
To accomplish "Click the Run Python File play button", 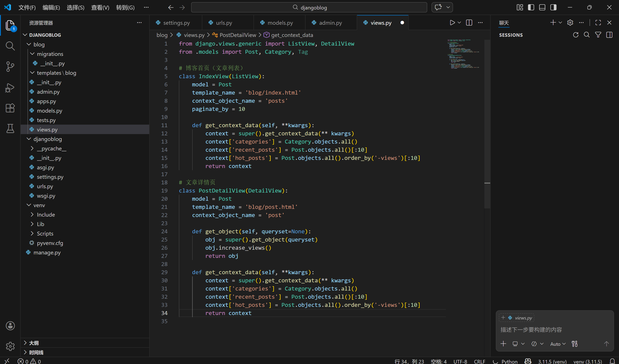I will tap(452, 23).
